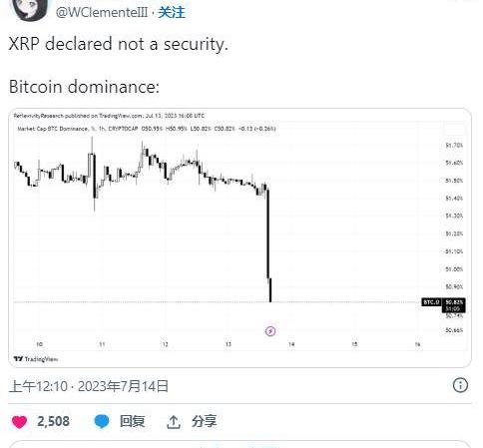Click the BTC.D price label tag

(431, 302)
